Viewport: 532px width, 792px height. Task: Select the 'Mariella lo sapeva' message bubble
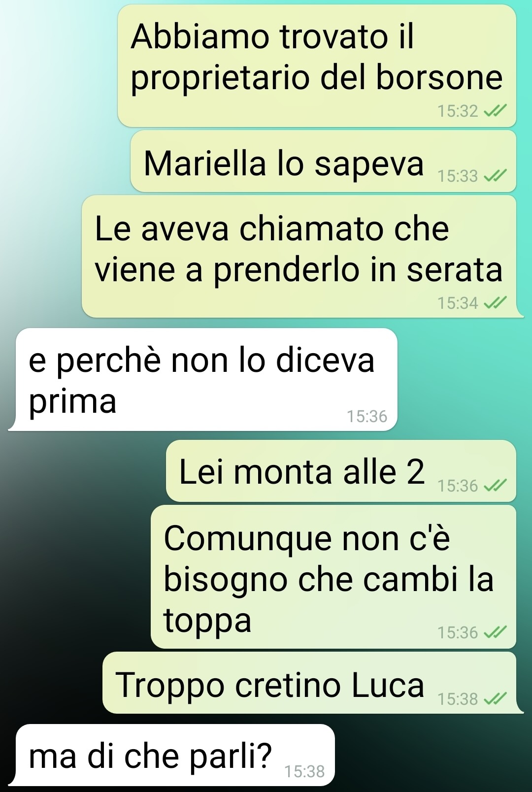(323, 161)
